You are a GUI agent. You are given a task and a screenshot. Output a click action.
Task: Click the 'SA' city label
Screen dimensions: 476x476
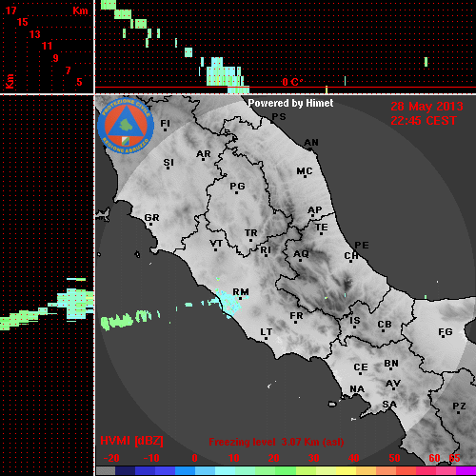pyautogui.click(x=389, y=405)
